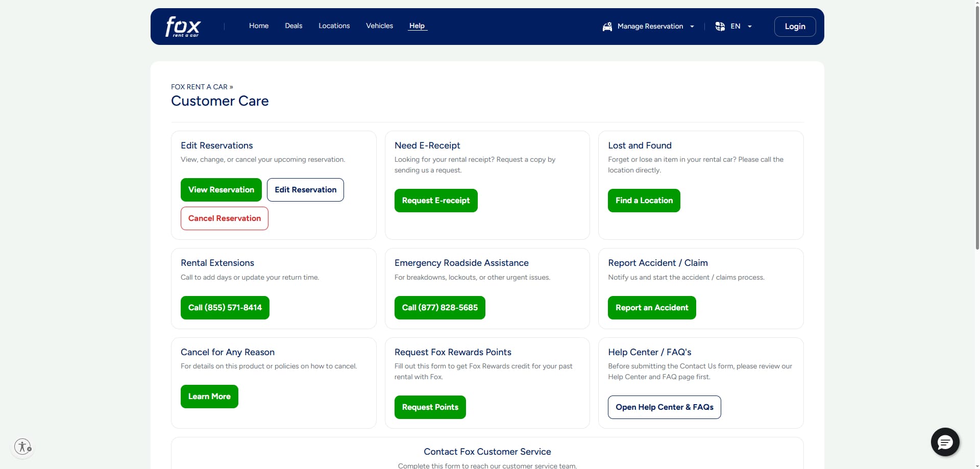Go to the Home menu item

click(259, 26)
